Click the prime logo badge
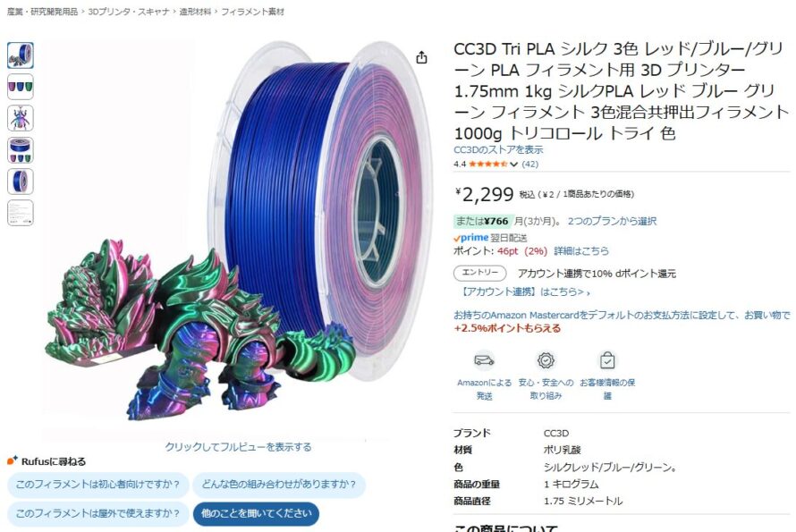This screenshot has height=532, width=796. point(470,238)
